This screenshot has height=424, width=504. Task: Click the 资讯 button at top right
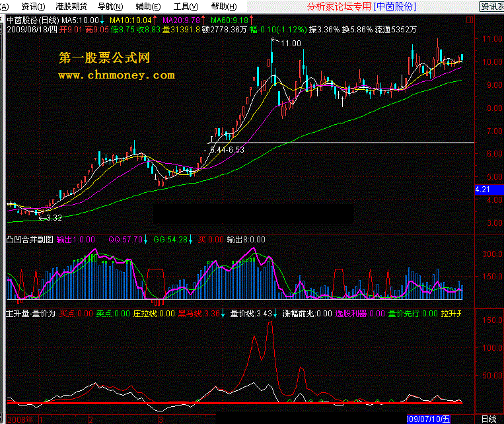pos(491,7)
